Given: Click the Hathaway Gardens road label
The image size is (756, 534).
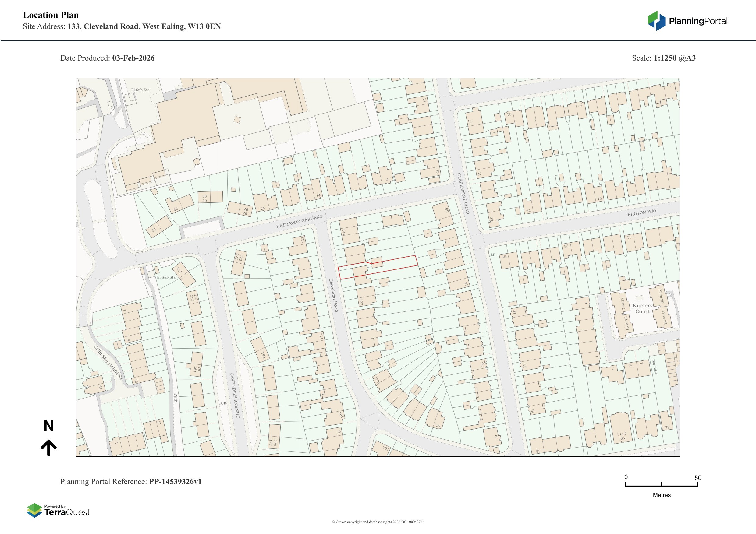Looking at the screenshot, I should tap(299, 221).
